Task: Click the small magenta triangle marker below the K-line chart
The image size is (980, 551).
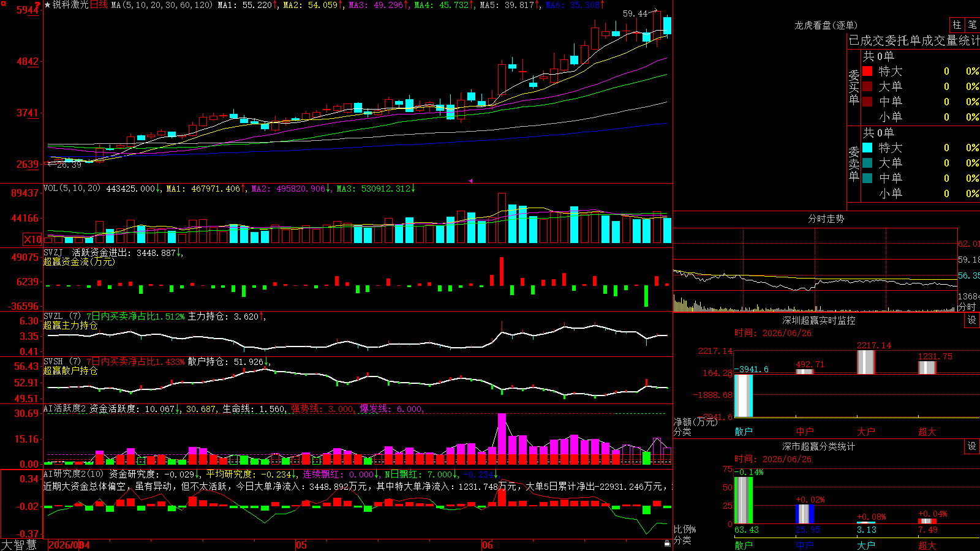Action: coord(470,181)
